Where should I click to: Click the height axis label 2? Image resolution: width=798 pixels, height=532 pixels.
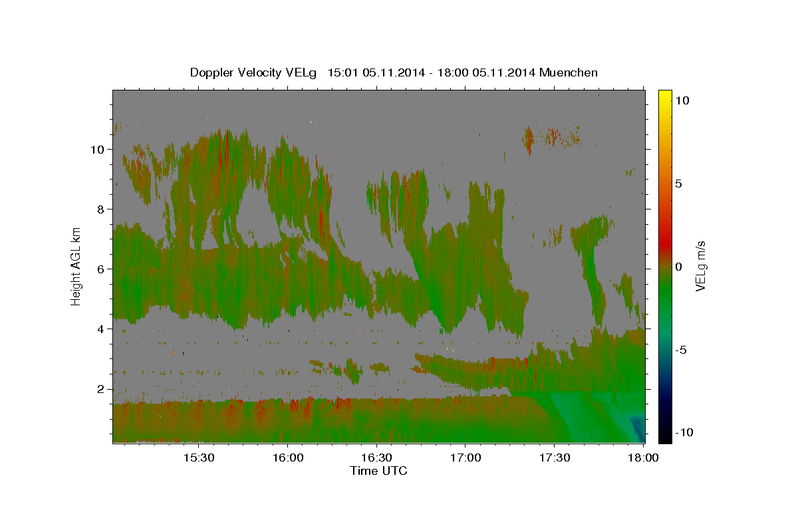[102, 388]
